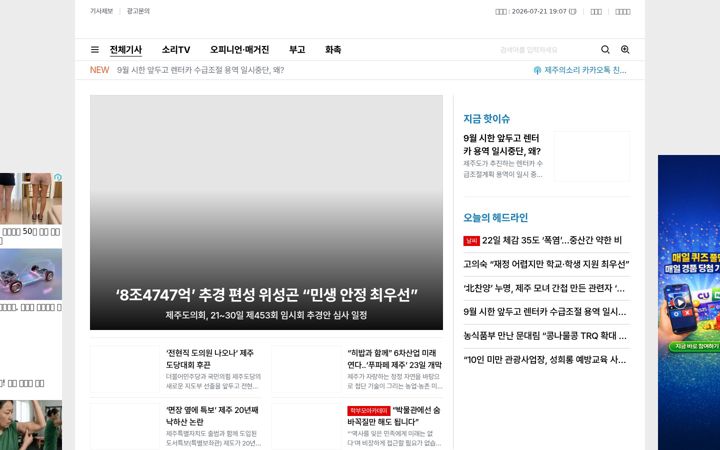The height and width of the screenshot is (450, 720).
Task: Focus the search keyword input field
Action: (x=546, y=50)
